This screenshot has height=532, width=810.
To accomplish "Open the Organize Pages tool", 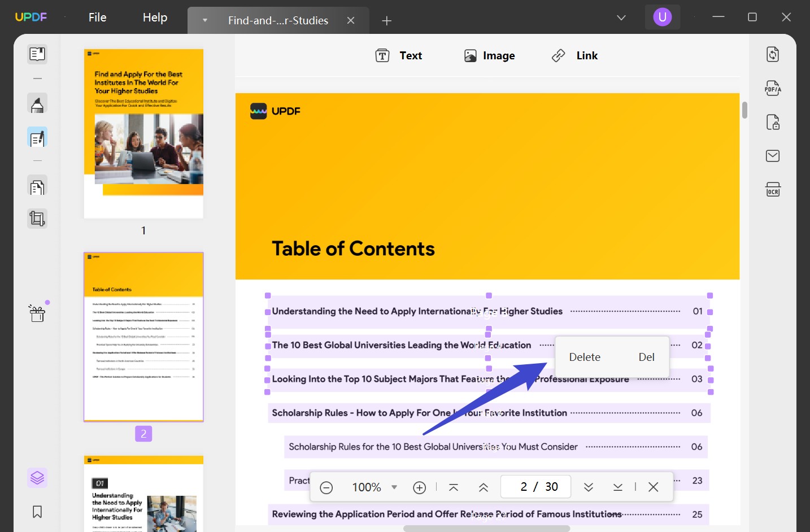I will click(x=37, y=187).
